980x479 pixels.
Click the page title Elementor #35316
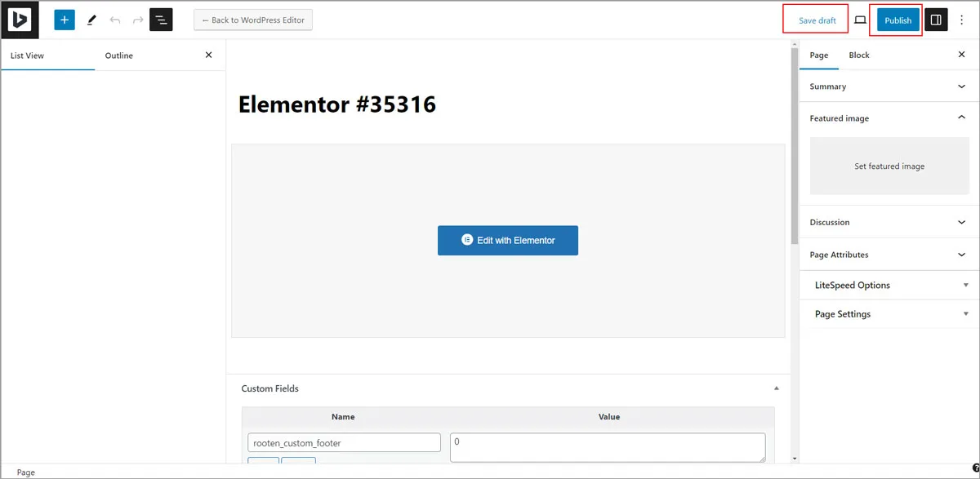pos(337,104)
